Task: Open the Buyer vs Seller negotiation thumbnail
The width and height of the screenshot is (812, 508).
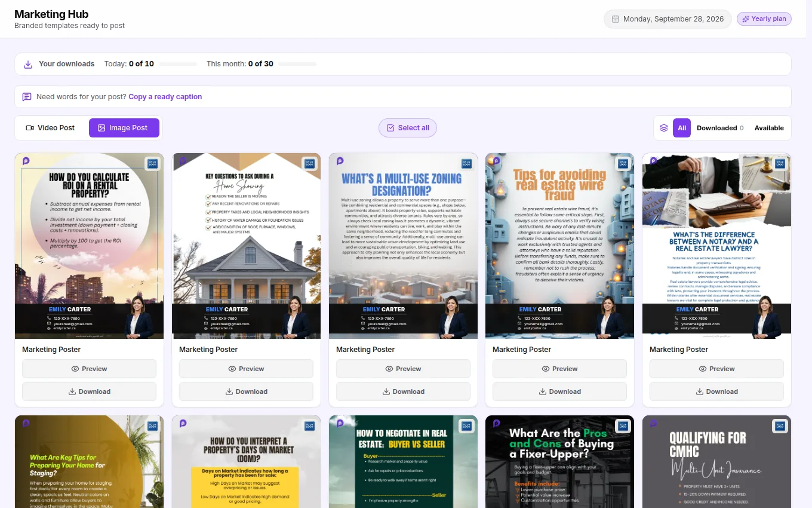Action: 403,461
